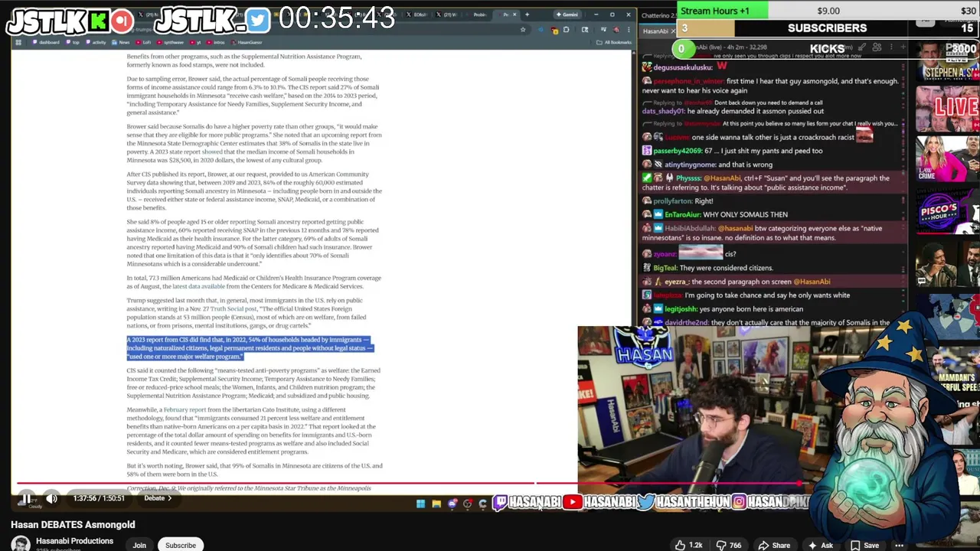Screen dimensions: 980x551
Task: Click the Gemini button in browser title bar
Action: [567, 15]
